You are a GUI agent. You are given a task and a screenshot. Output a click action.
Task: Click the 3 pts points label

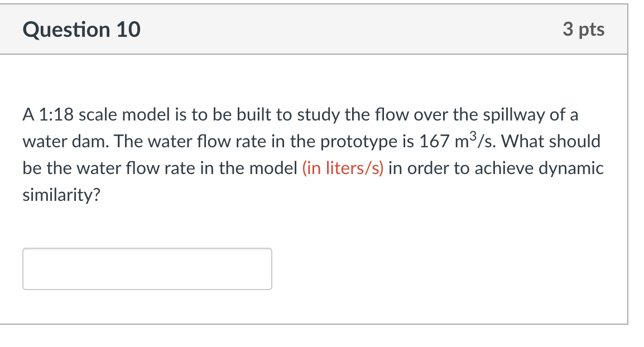point(583,29)
